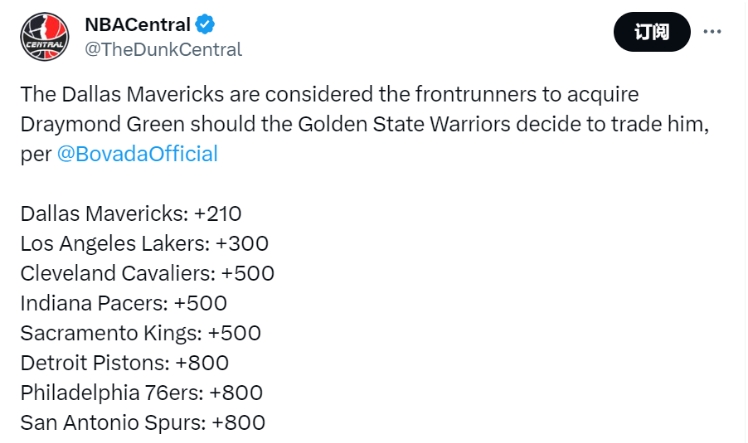Image resolution: width=748 pixels, height=443 pixels.
Task: Open the NBACentral display name link
Action: (x=138, y=24)
